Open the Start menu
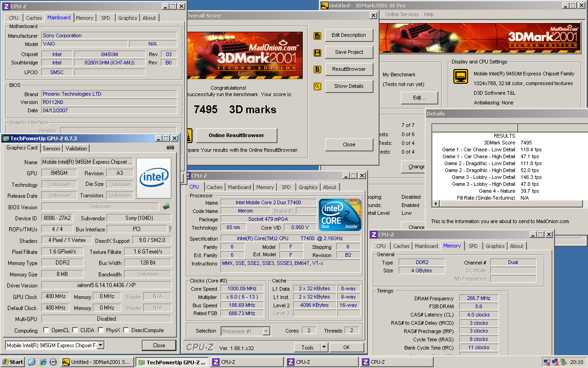Viewport: 588px width, 368px height. pyautogui.click(x=13, y=362)
